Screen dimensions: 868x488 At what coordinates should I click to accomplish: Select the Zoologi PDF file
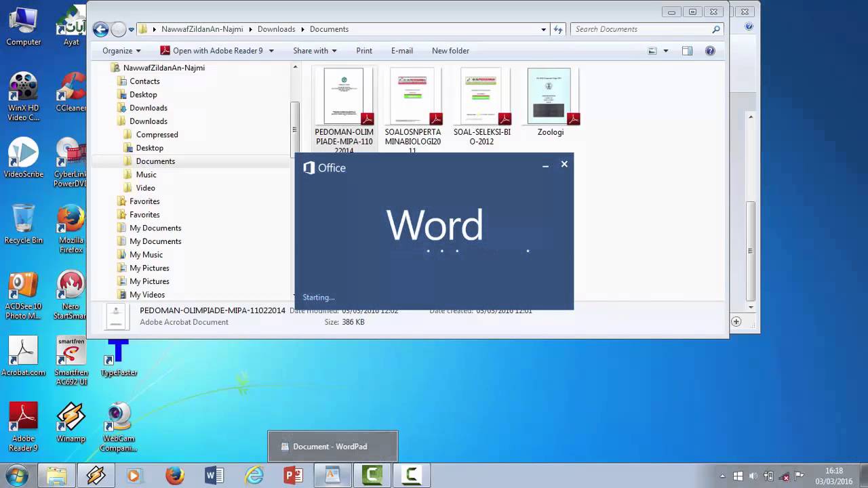(551, 102)
